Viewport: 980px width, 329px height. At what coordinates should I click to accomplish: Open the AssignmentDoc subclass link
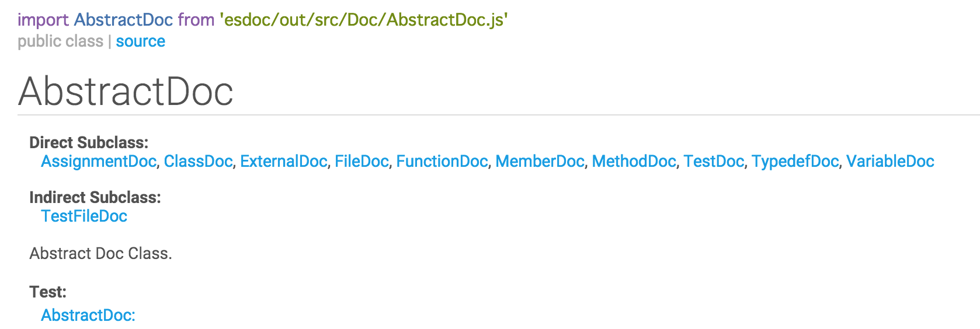pyautogui.click(x=99, y=162)
